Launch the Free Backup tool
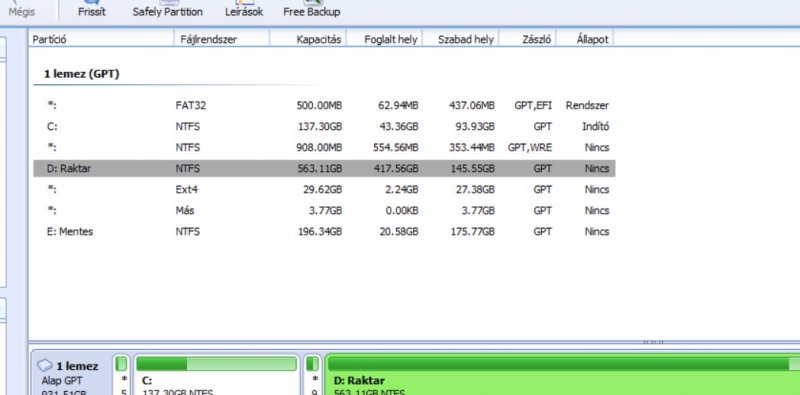The width and height of the screenshot is (800, 395). (x=312, y=9)
